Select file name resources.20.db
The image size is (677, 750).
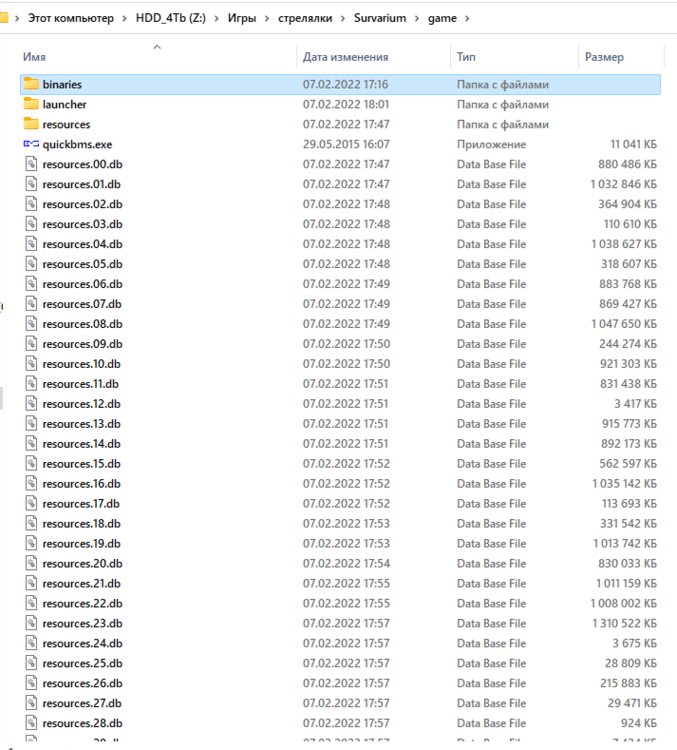(82, 563)
